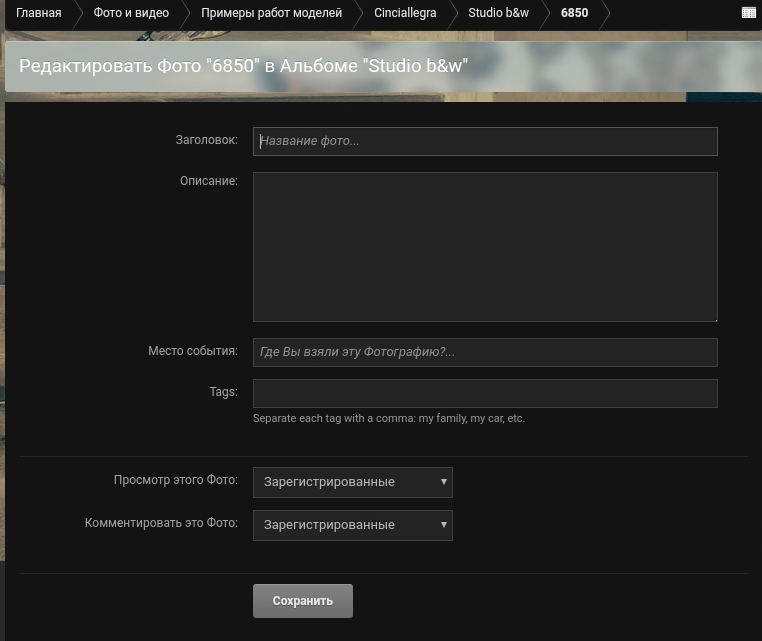
Task: Click the Tags: label
Action: pos(223,392)
